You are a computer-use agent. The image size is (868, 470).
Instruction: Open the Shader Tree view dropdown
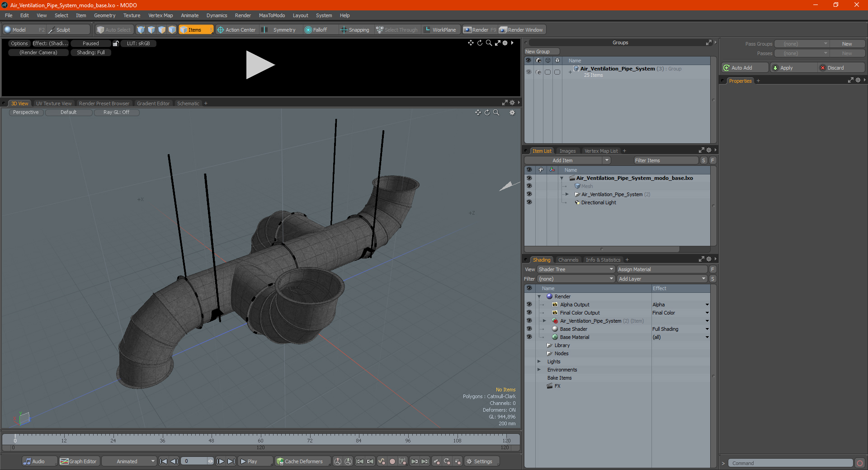pos(576,269)
